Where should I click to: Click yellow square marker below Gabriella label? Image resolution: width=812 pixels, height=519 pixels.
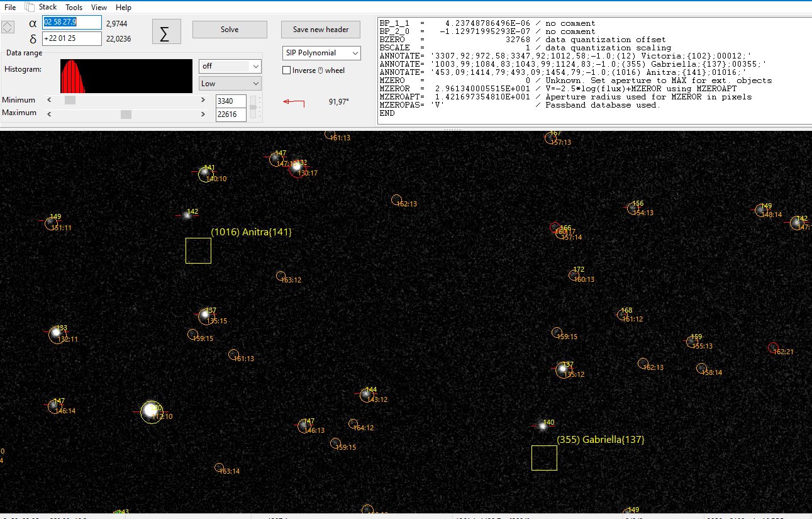coord(544,458)
